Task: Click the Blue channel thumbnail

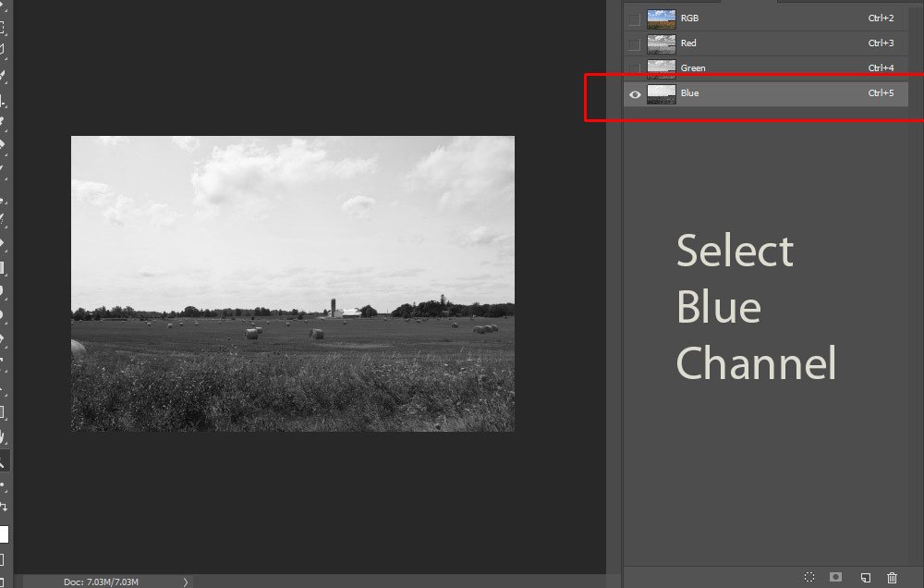Action: [x=662, y=93]
